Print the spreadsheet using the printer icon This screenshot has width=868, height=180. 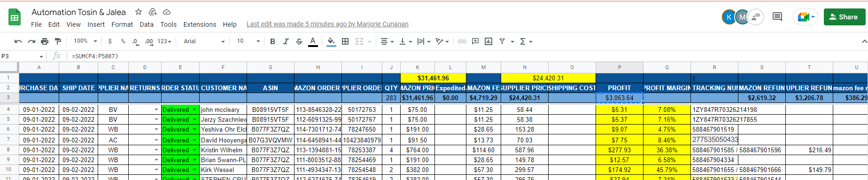[45, 41]
